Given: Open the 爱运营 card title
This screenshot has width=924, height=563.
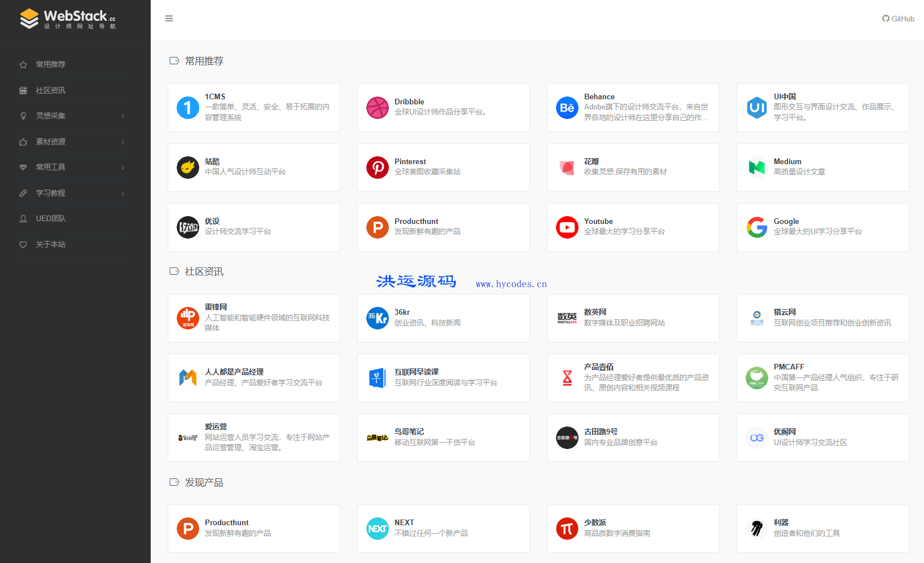Looking at the screenshot, I should pos(216,427).
